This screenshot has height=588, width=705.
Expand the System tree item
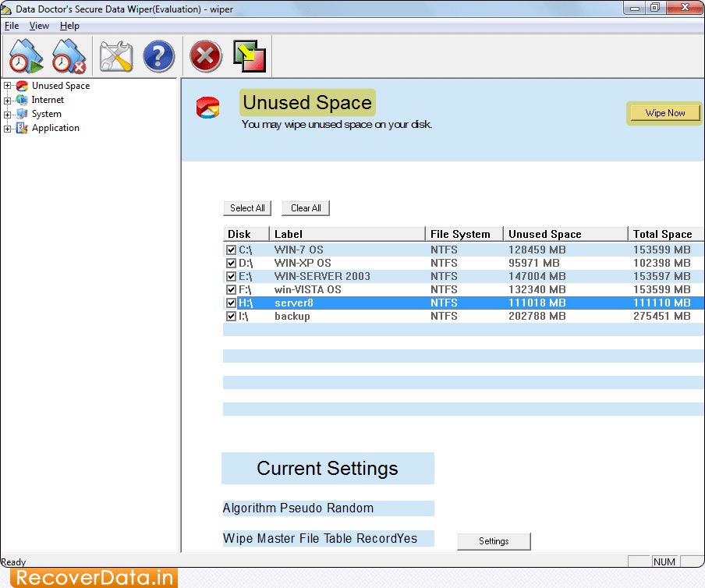tap(6, 114)
